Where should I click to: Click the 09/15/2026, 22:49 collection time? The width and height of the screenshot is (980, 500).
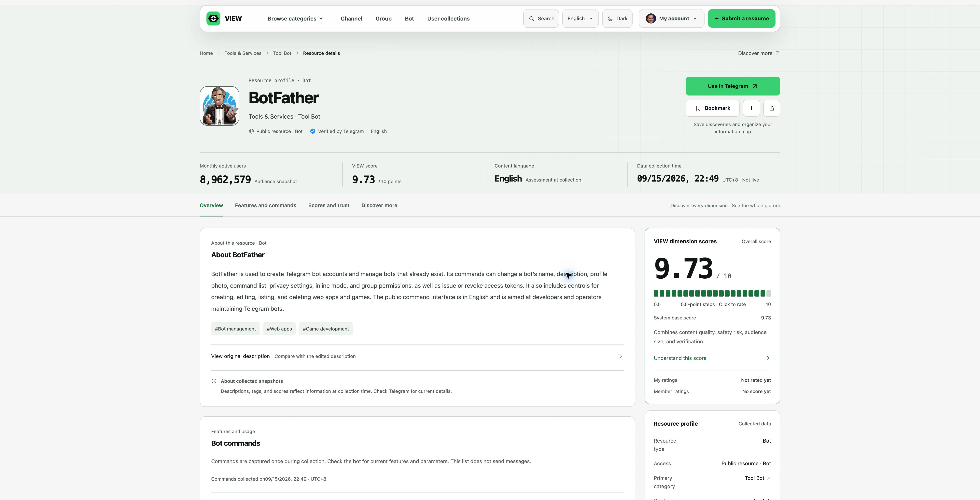(x=678, y=179)
